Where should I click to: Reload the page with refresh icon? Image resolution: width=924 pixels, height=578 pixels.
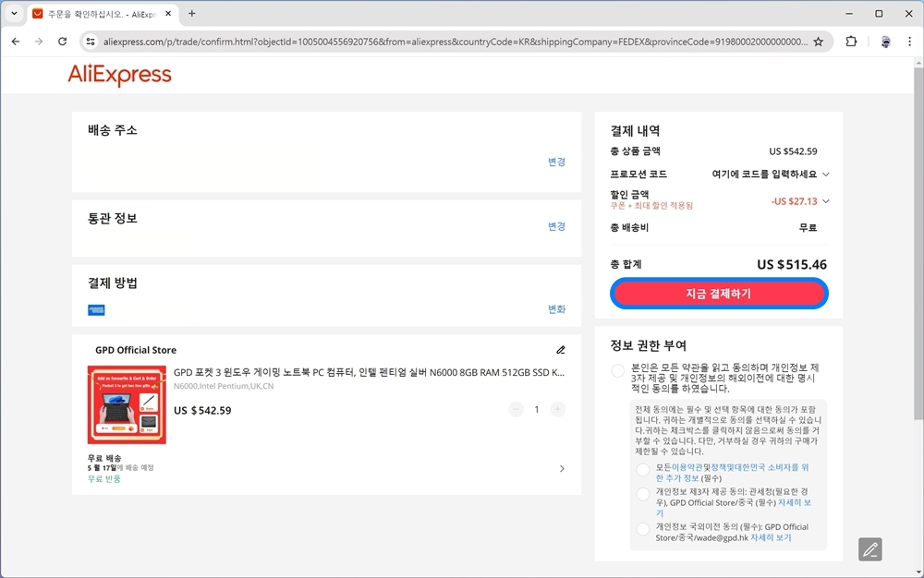click(63, 42)
